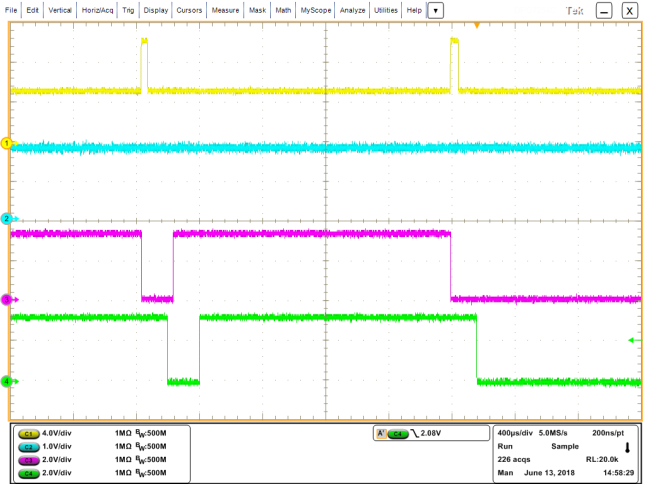Click the channel 1 ground reference marker

click(x=7, y=144)
